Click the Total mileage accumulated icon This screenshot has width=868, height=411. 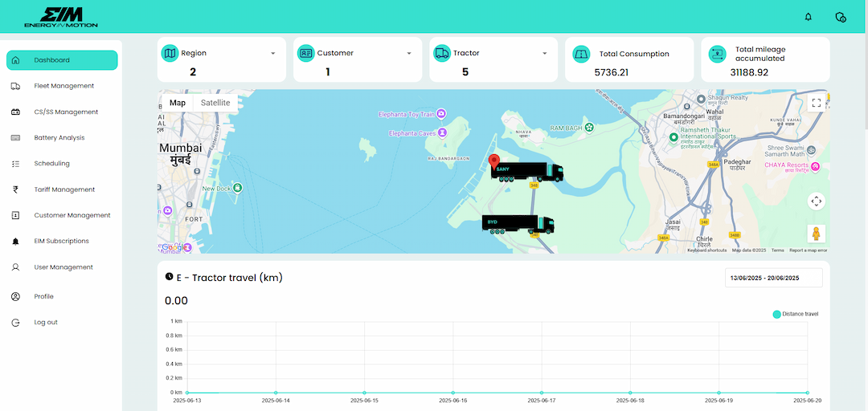[x=718, y=54]
